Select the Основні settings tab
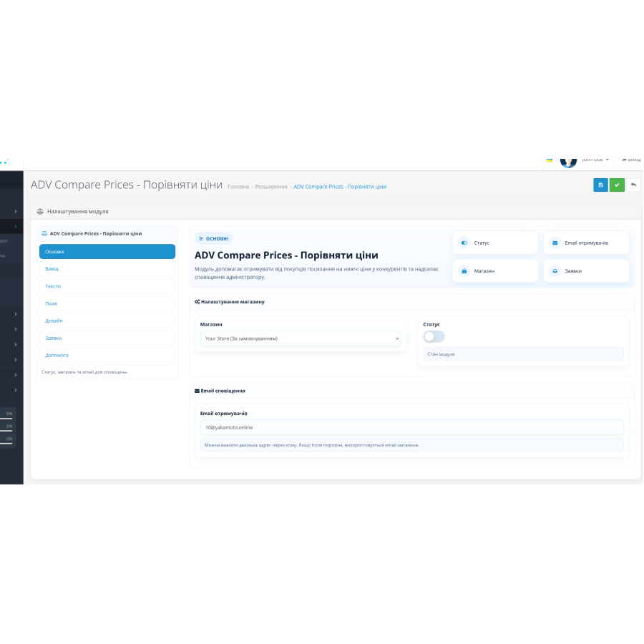The width and height of the screenshot is (644, 644). click(107, 251)
